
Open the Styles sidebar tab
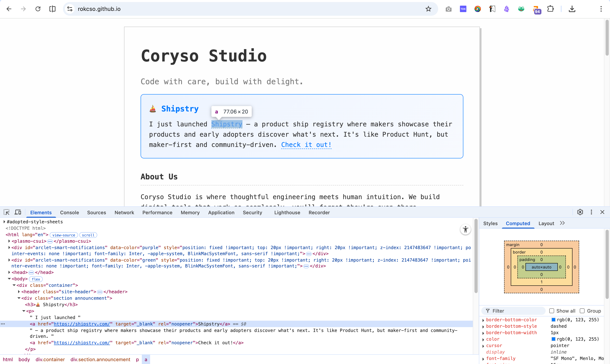pos(490,224)
